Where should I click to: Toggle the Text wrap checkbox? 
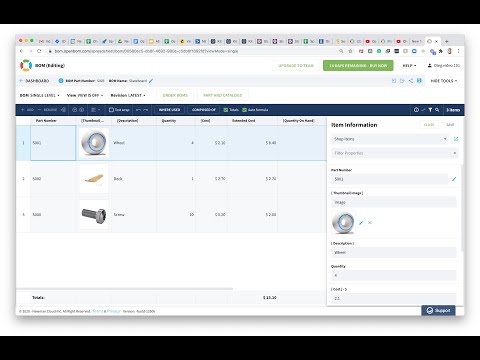[111, 110]
